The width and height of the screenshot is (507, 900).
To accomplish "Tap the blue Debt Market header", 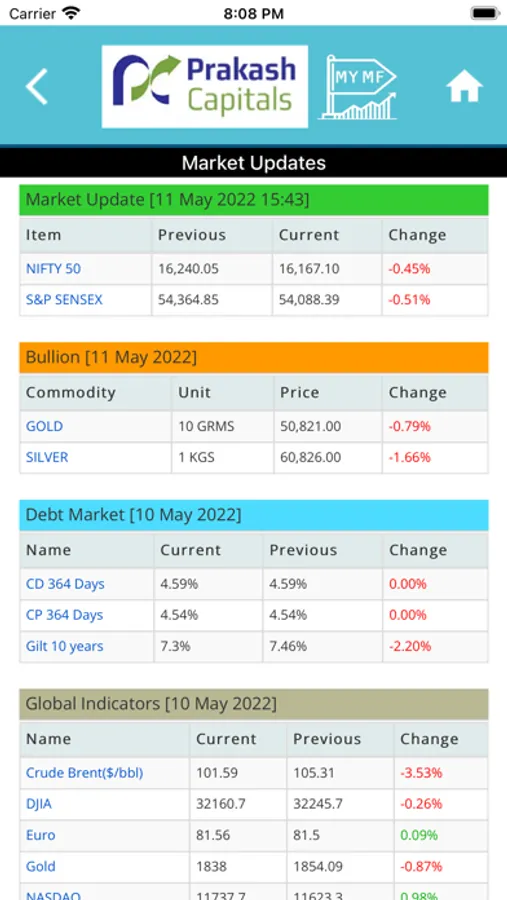I will pos(254,515).
